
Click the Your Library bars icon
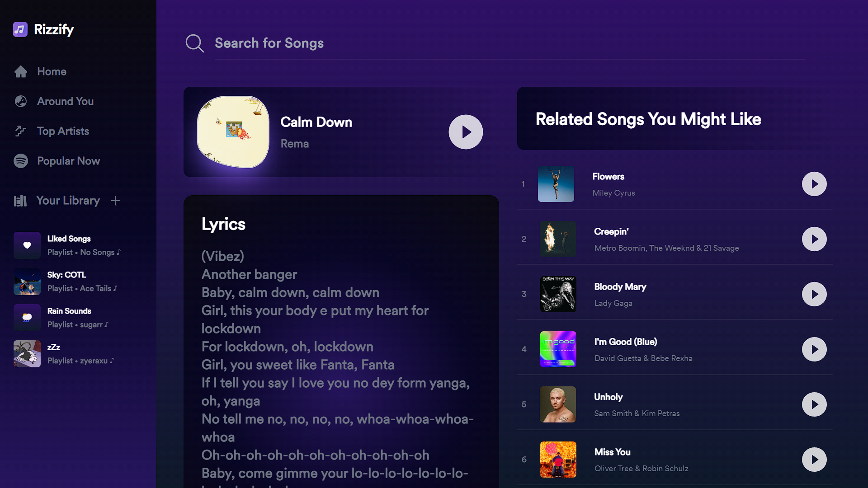(x=20, y=201)
